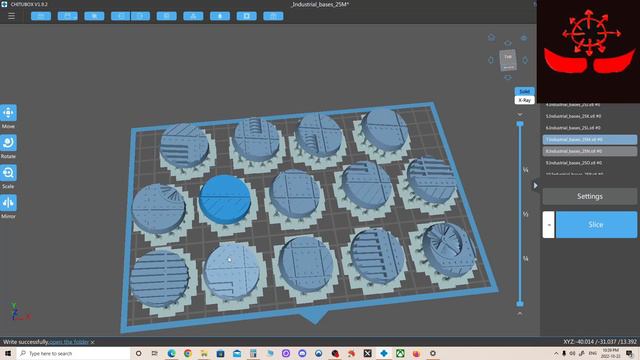Select file 9.Industrial_bases_25O.stl in list
640x360 pixels.
[589, 163]
